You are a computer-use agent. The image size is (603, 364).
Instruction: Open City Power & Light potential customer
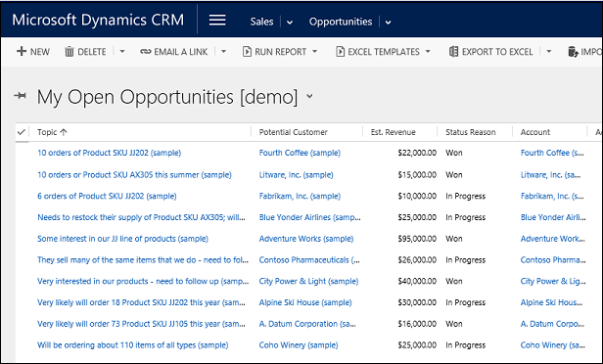(308, 282)
